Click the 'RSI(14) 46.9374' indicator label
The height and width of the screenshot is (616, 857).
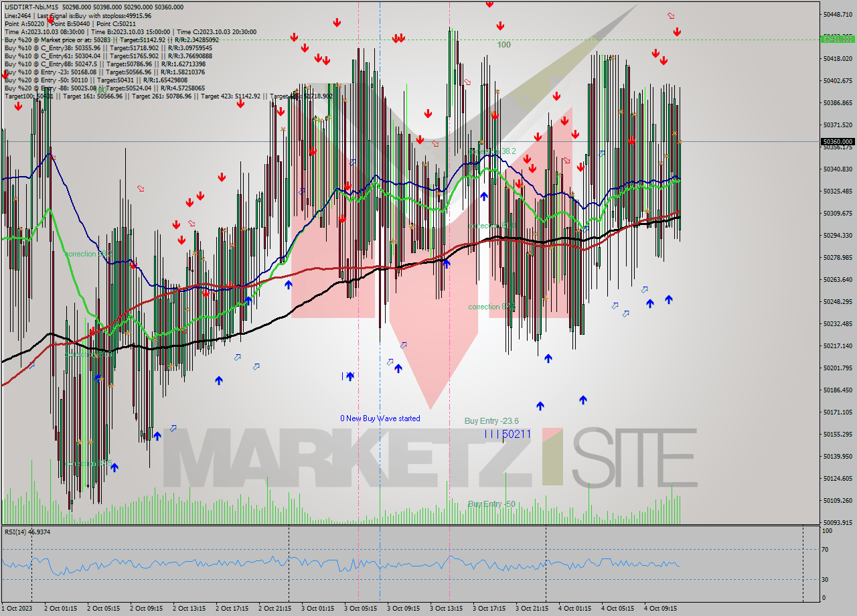pyautogui.click(x=27, y=532)
